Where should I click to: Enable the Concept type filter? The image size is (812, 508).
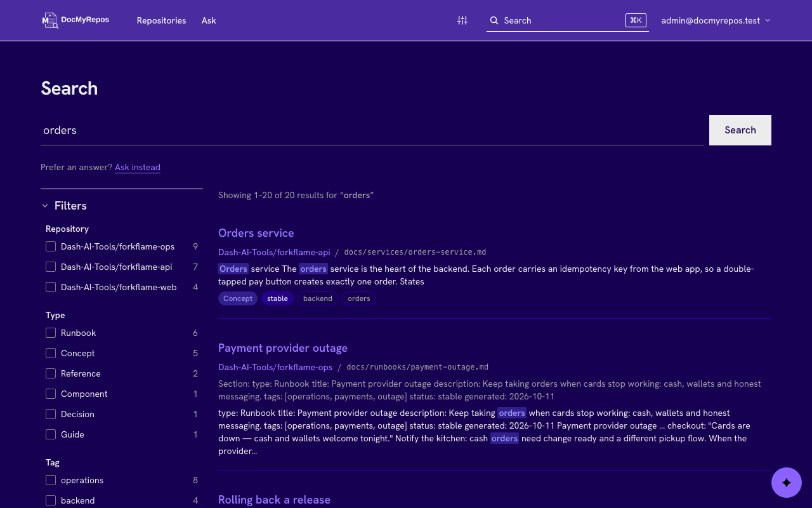pos(51,353)
